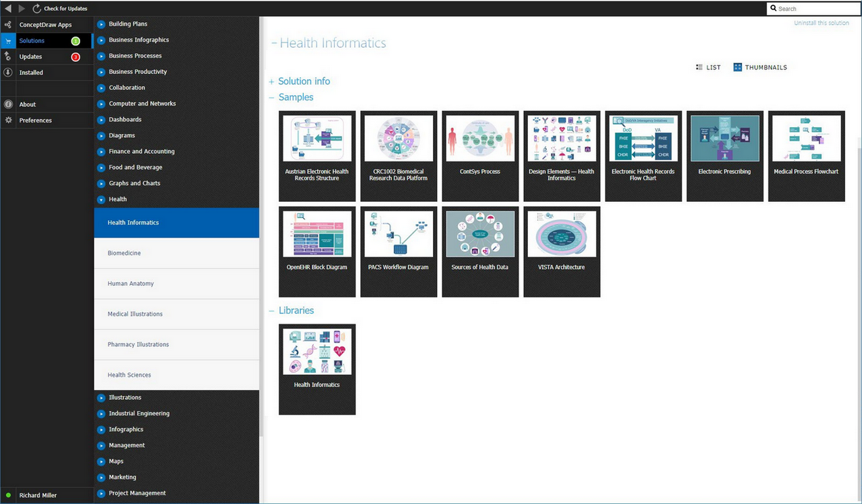Expand the Computer and Networks category
862x504 pixels.
[101, 104]
